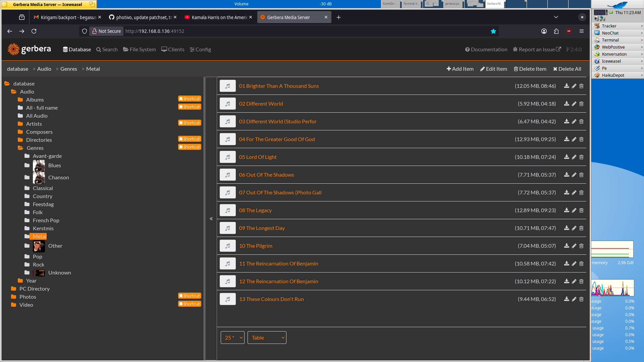The image size is (644, 362).
Task: Open the Table view type dropdown
Action: [267, 338]
